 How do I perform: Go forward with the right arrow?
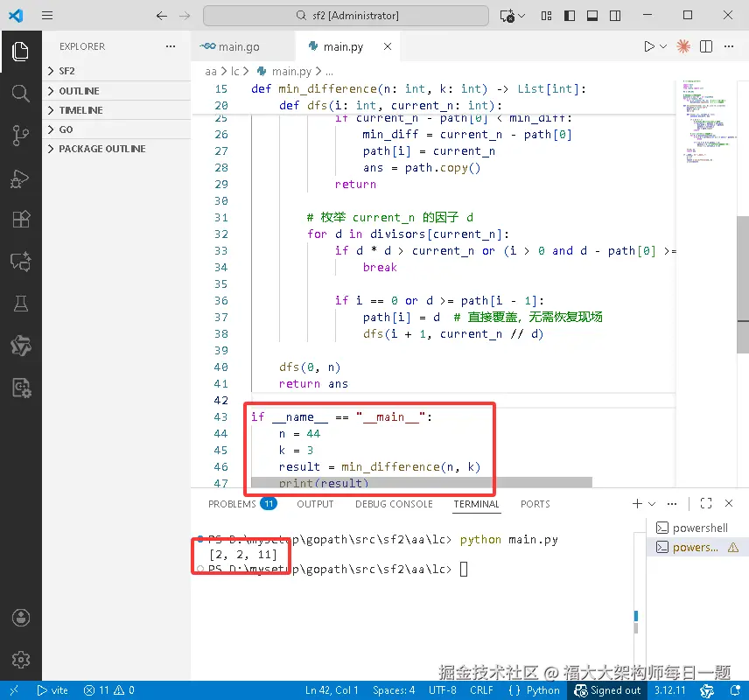pyautogui.click(x=185, y=16)
